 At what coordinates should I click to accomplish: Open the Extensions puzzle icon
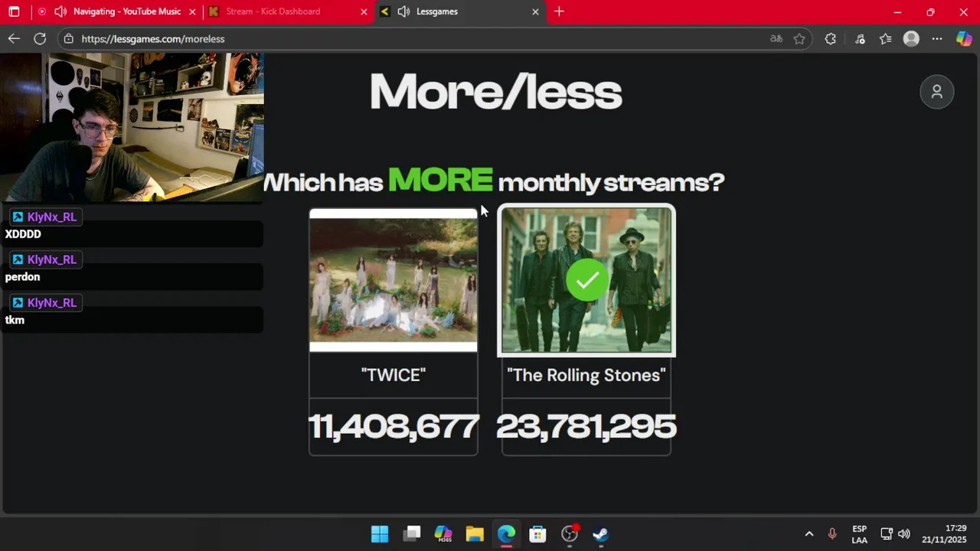(831, 38)
